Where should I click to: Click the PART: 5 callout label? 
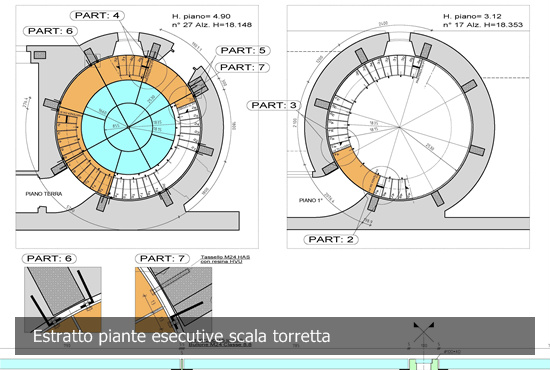click(243, 50)
